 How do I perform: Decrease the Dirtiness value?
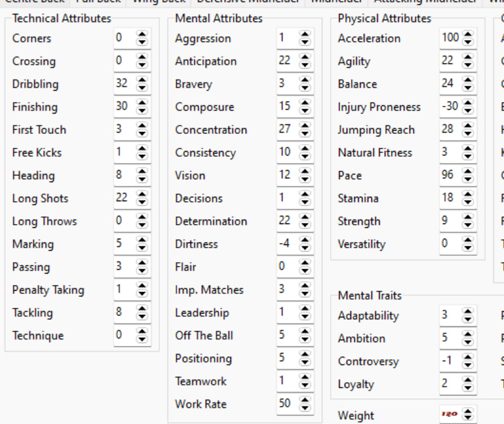tap(305, 248)
